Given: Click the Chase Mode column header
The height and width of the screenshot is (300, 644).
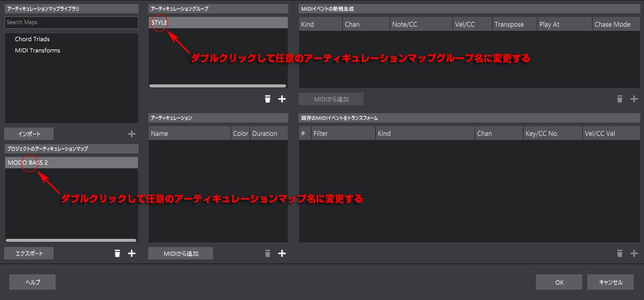Looking at the screenshot, I should 616,24.
